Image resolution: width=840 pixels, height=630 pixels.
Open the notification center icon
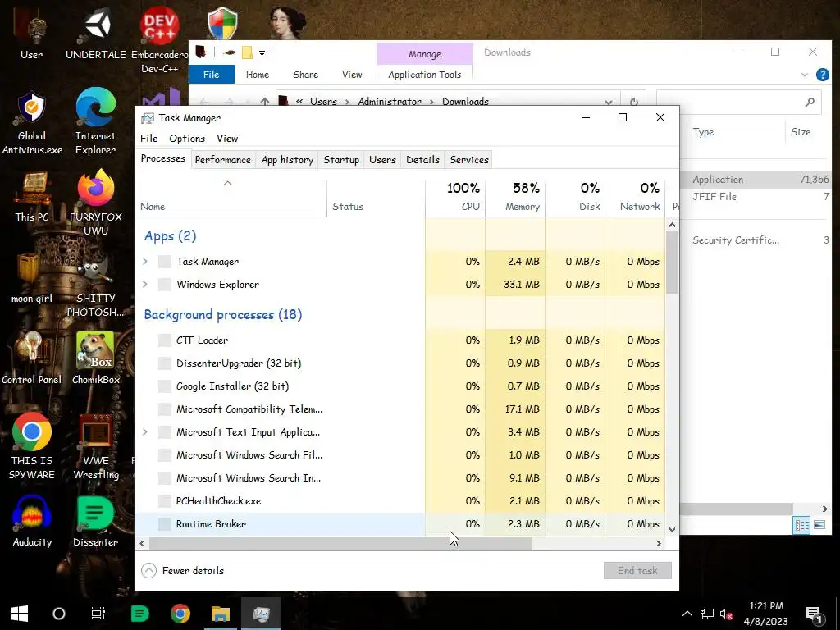[815, 614]
